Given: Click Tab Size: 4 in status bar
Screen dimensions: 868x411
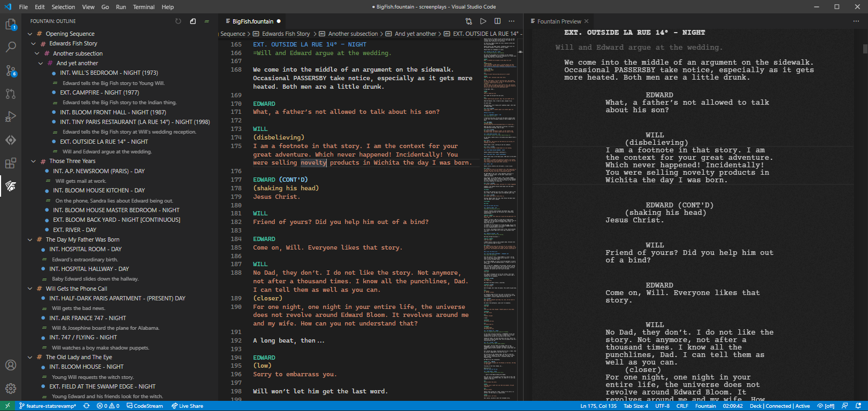Looking at the screenshot, I should click(636, 406).
